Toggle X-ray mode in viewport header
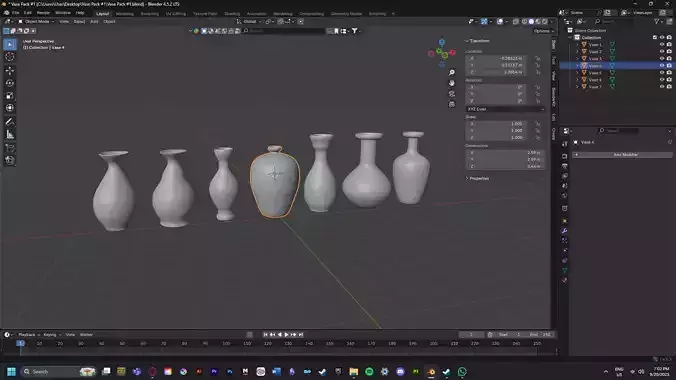 pyautogui.click(x=516, y=21)
